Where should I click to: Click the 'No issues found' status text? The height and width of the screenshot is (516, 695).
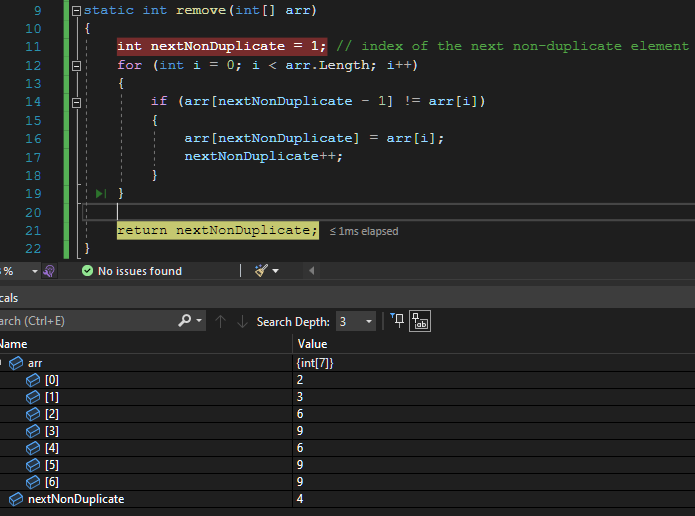140,271
